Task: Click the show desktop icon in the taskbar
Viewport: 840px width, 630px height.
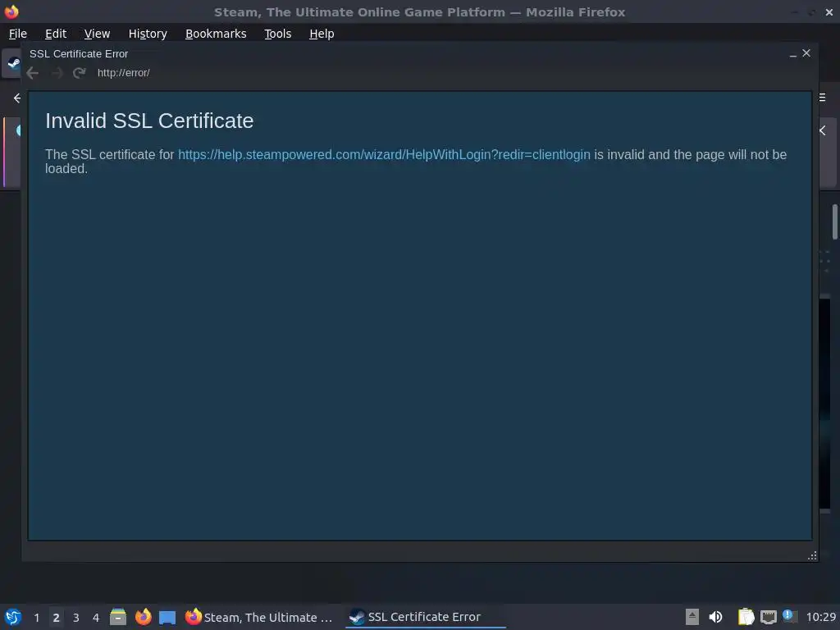Action: click(x=167, y=618)
